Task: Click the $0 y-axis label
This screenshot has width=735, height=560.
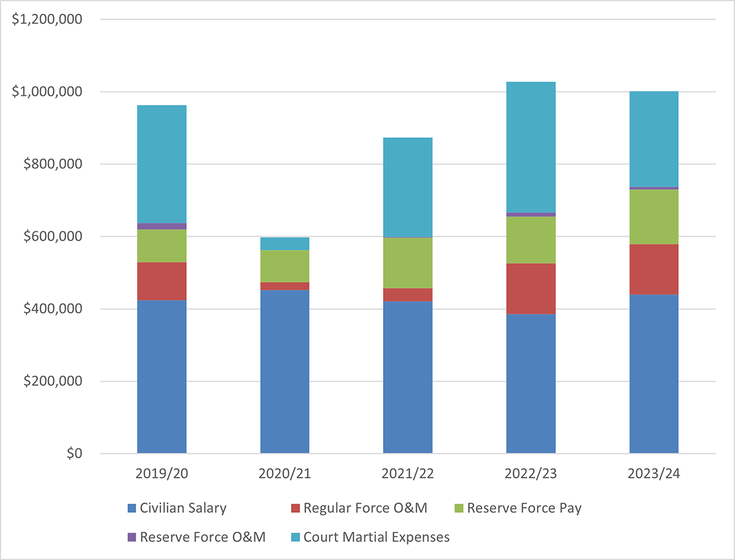Action: 73,454
